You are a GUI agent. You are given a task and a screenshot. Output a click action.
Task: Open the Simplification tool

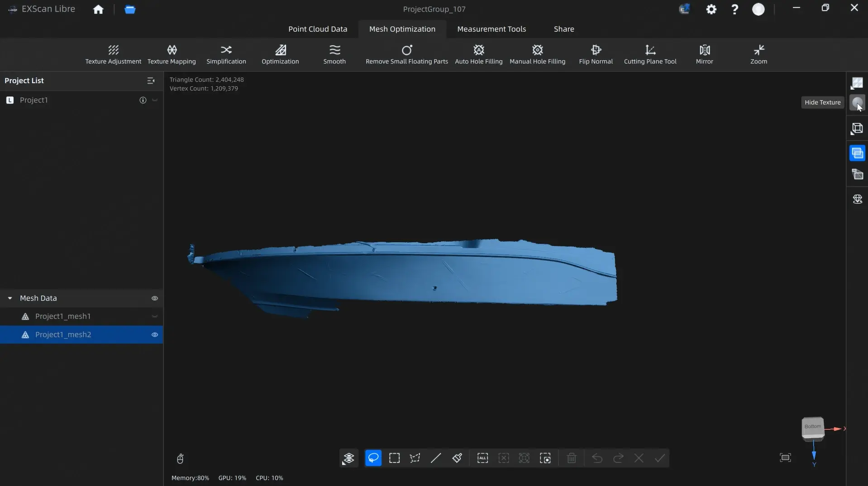tap(226, 54)
